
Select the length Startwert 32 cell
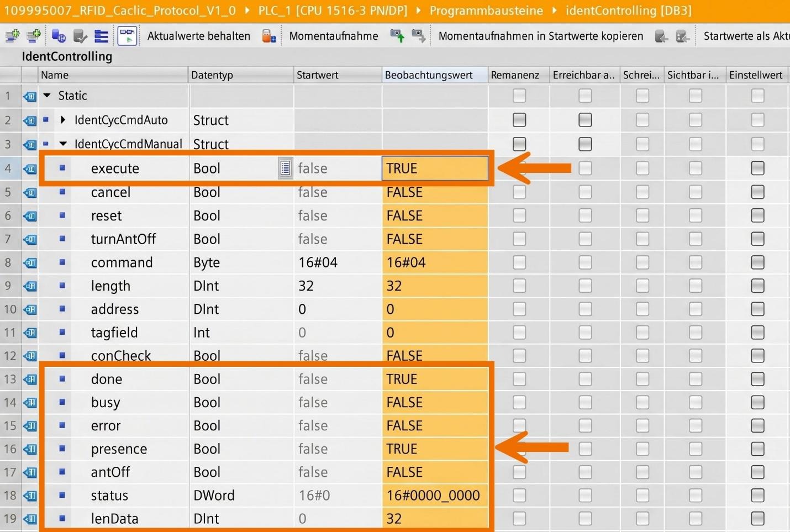(x=338, y=286)
